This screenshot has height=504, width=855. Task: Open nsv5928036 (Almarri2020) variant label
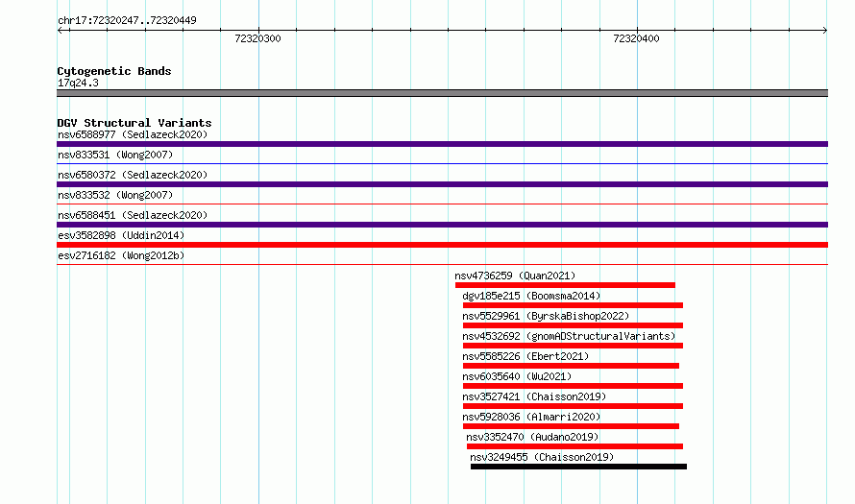(531, 417)
